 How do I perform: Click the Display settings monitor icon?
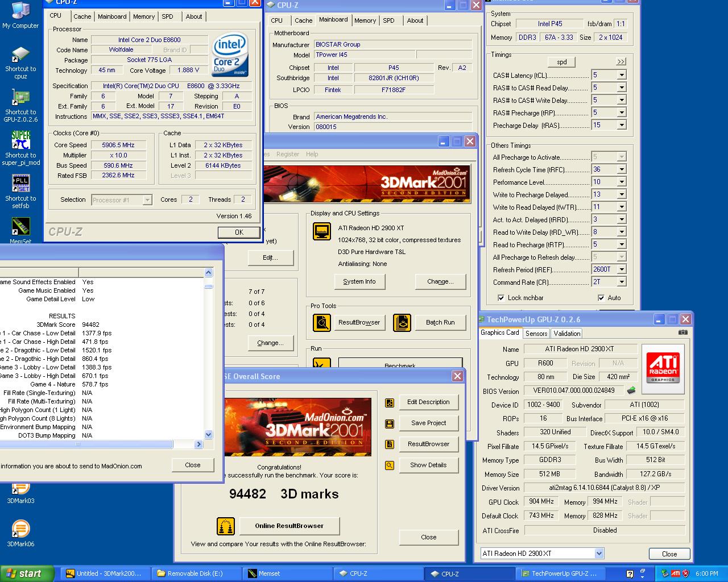point(322,231)
